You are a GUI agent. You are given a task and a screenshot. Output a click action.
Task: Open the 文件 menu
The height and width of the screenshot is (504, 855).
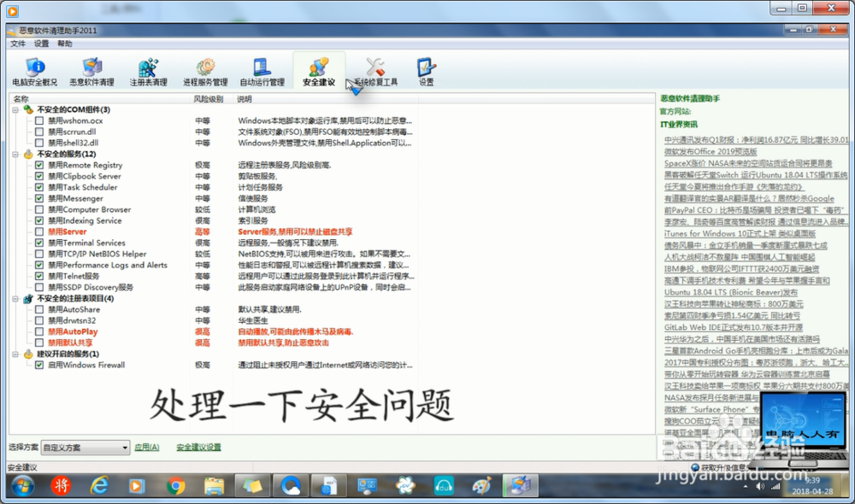[18, 44]
